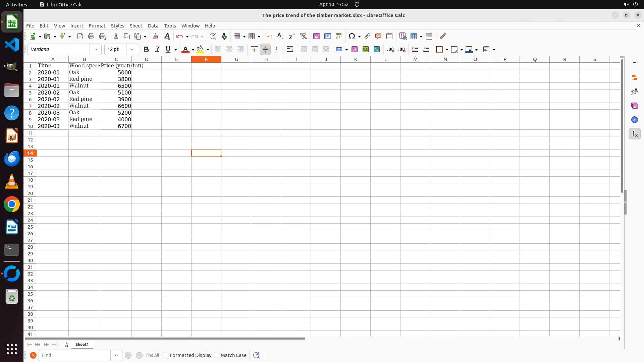The image size is (644, 362).
Task: Click the Format as Percent icon
Action: 355,49
